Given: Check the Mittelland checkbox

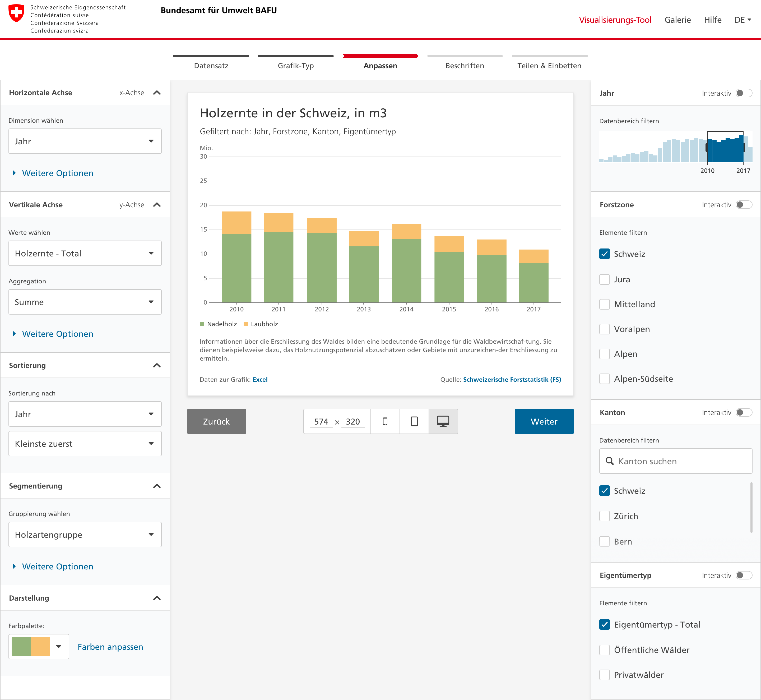Looking at the screenshot, I should coord(605,304).
